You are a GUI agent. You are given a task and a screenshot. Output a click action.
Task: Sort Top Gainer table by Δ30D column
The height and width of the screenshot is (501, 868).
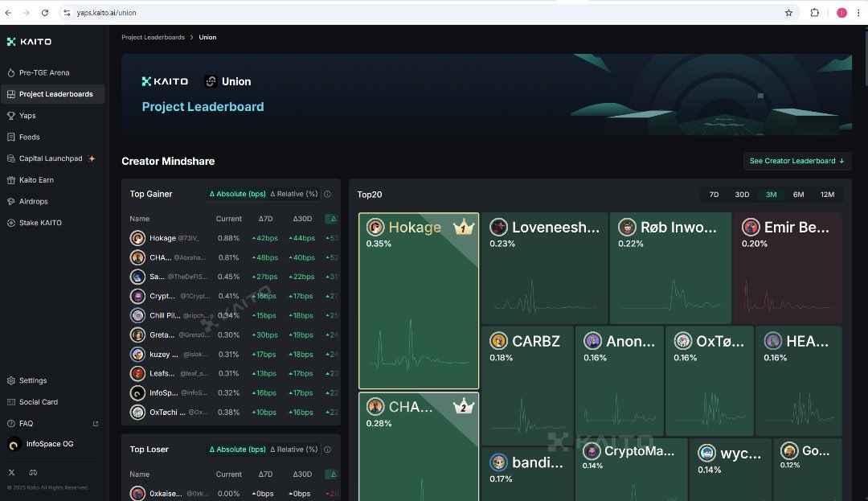[302, 219]
